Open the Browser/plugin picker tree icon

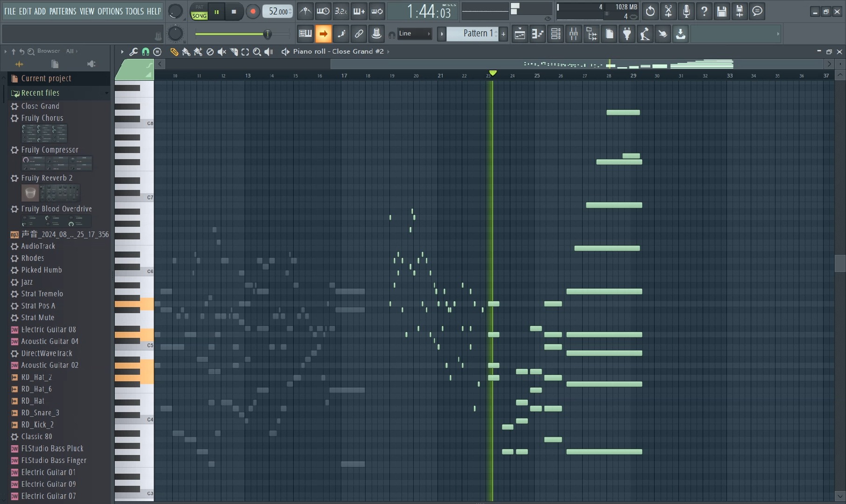point(592,34)
